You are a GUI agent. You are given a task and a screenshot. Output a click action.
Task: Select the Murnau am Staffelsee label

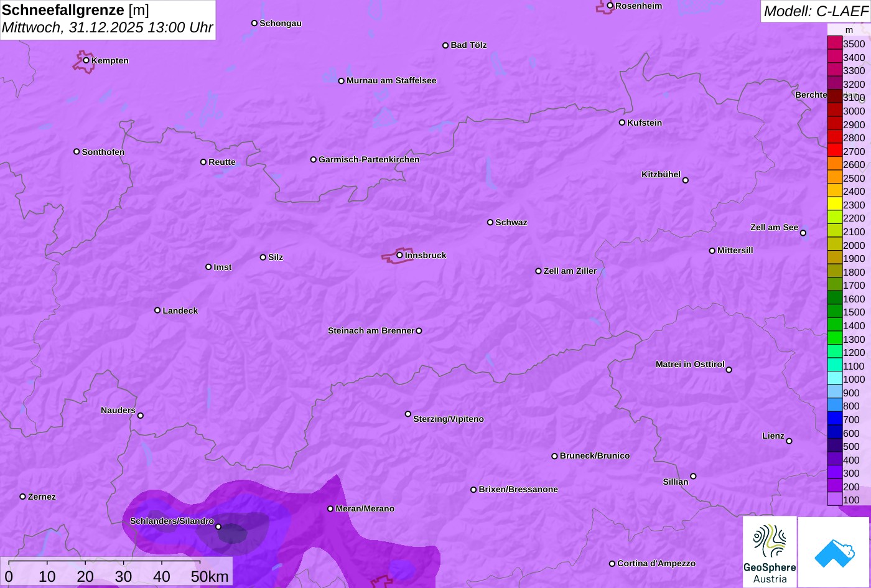click(x=391, y=81)
